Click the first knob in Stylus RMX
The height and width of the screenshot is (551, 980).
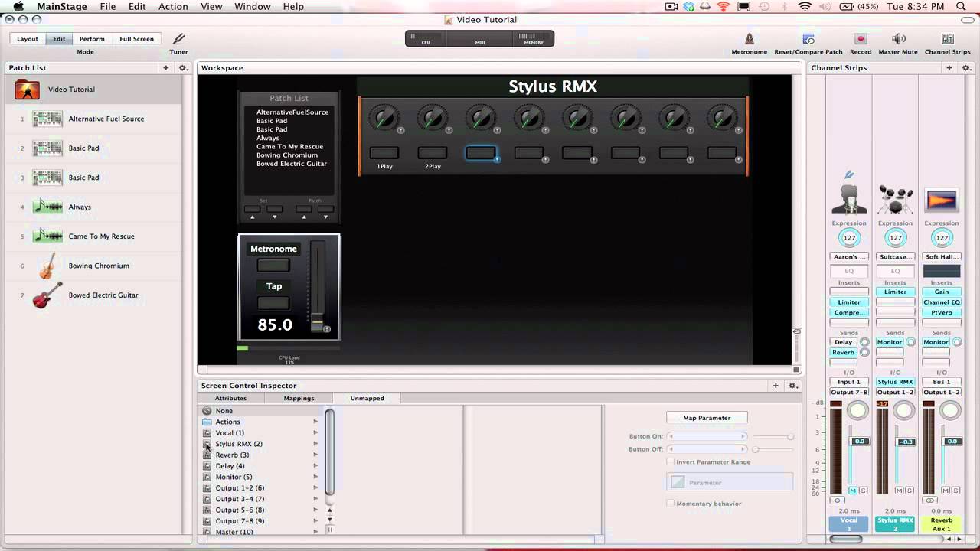tap(384, 118)
